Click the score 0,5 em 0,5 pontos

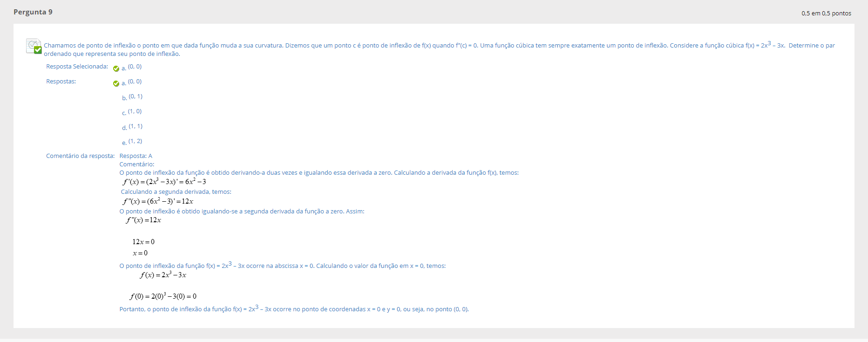coord(826,13)
